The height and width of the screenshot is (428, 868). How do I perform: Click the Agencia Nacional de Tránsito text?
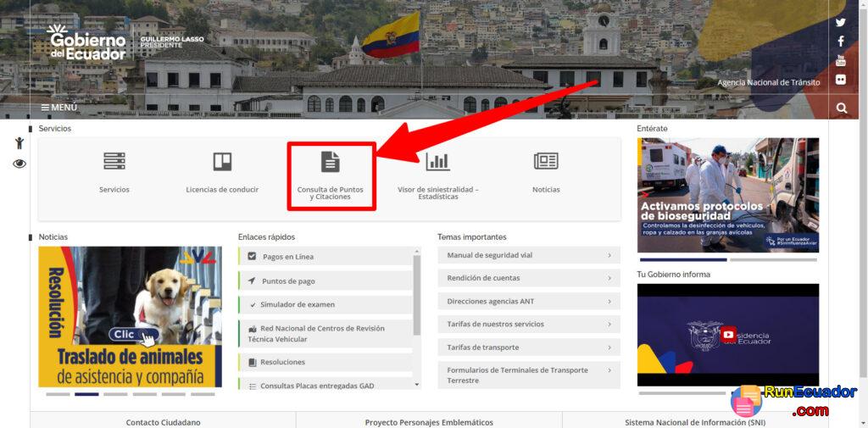pos(768,82)
